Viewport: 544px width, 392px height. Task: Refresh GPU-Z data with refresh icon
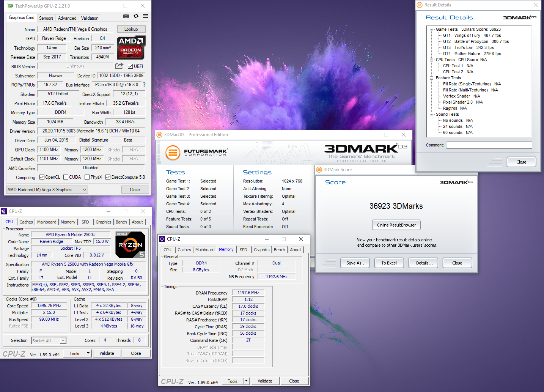136,16
